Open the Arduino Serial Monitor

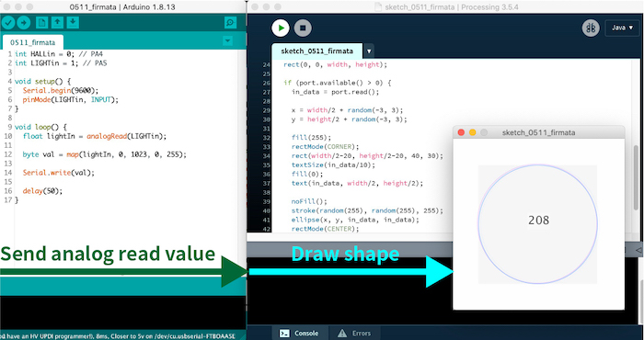point(230,23)
